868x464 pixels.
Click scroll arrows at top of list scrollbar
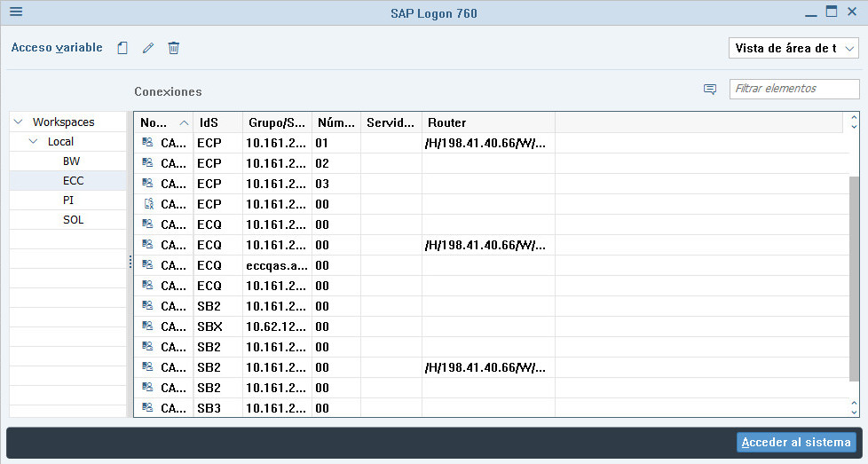click(854, 122)
